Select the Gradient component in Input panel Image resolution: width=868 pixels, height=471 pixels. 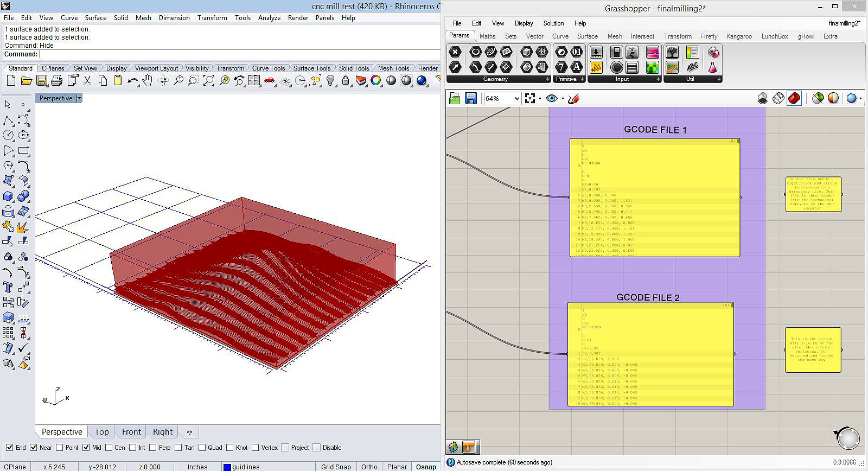coord(653,53)
